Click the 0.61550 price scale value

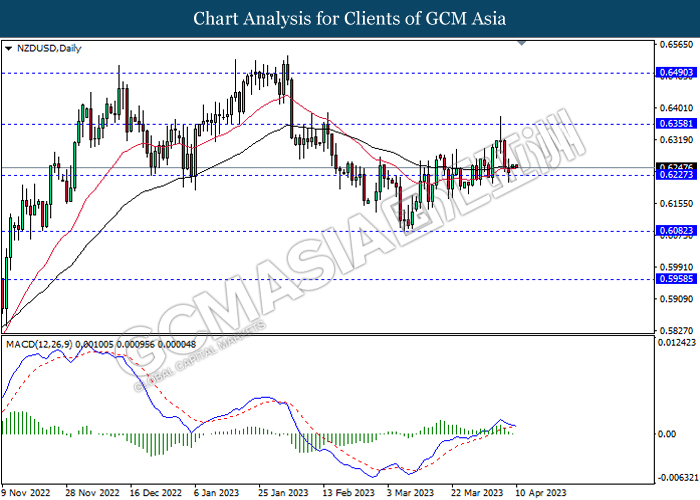pos(676,203)
